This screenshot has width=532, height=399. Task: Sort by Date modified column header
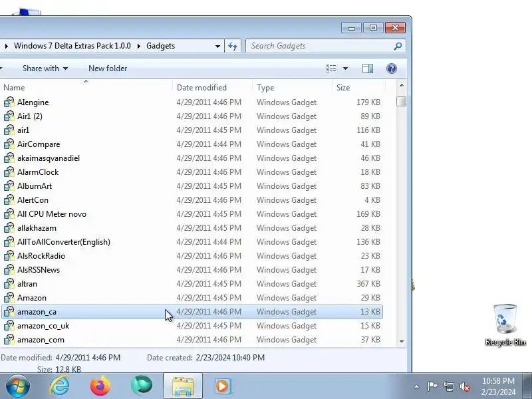click(213, 88)
